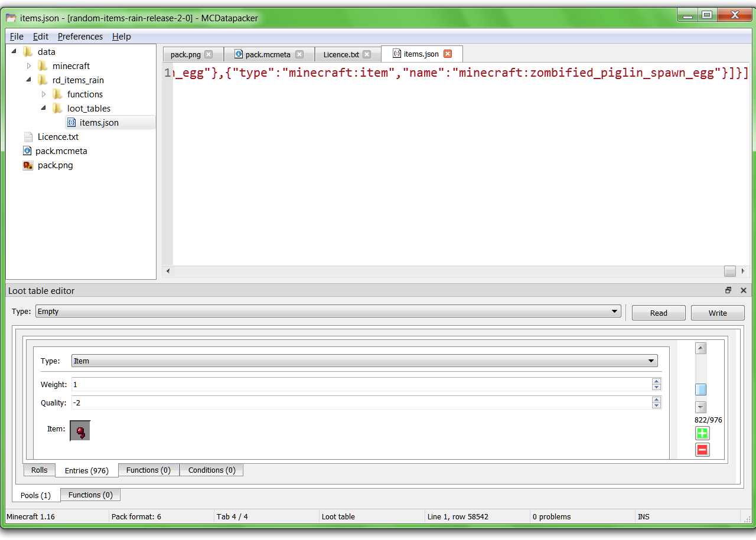Click the down arrow on the entry scrollbar
This screenshot has width=756, height=540.
[700, 407]
